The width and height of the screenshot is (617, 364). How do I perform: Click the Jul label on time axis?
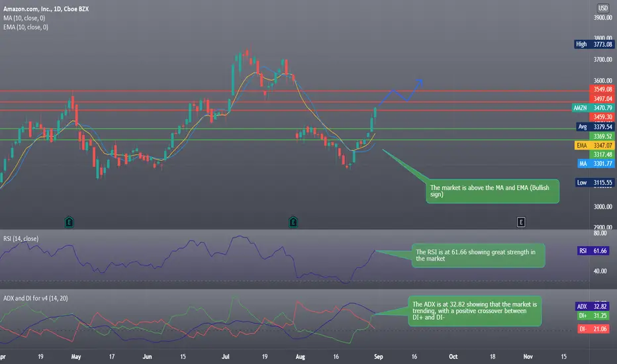[226, 357]
